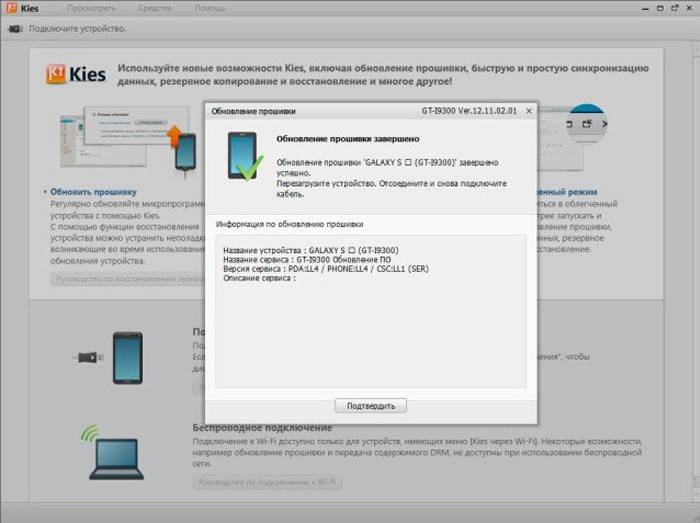The image size is (700, 523).
Task: Click the Kies logo in the title bar
Action: pos(20,8)
